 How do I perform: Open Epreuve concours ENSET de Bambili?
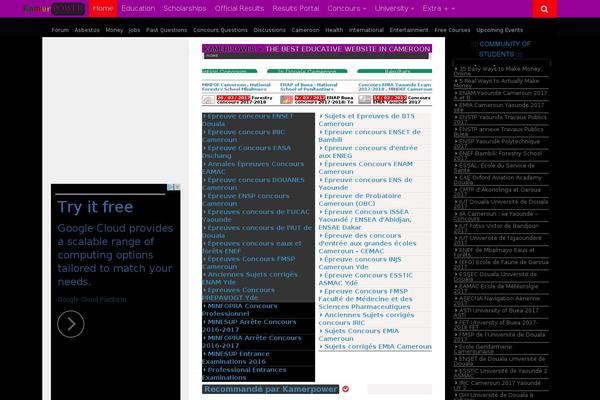click(370, 136)
